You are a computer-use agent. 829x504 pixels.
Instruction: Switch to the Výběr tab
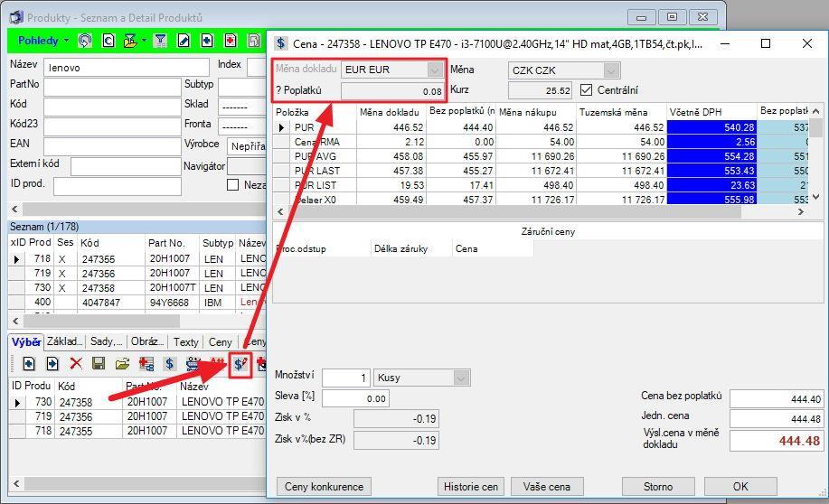[x=26, y=342]
